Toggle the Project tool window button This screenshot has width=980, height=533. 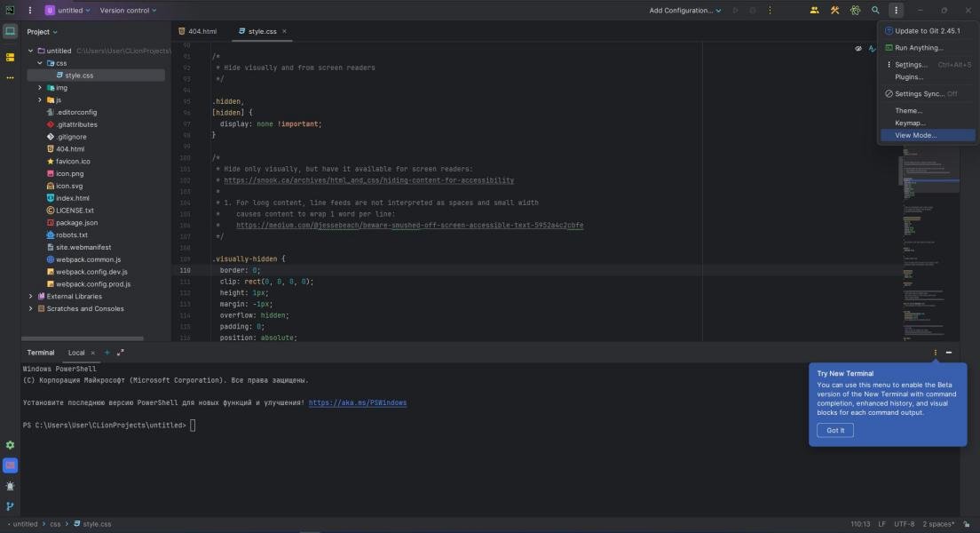pos(10,31)
